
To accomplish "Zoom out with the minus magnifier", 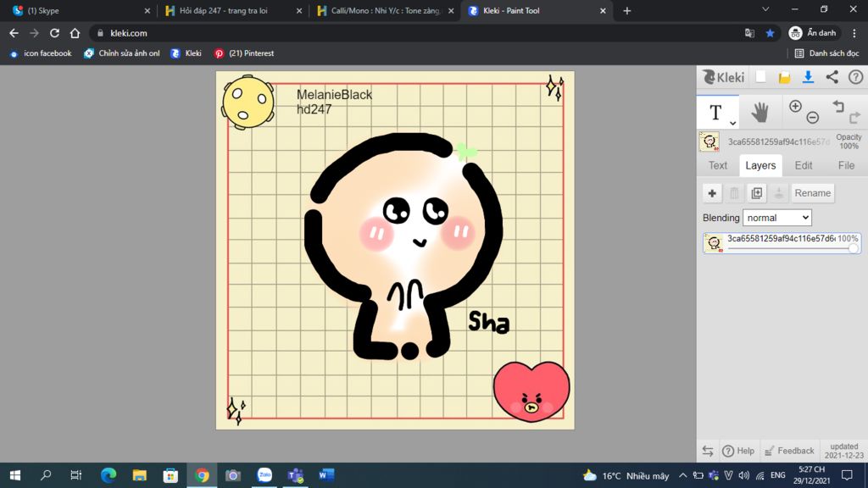I will 812,117.
